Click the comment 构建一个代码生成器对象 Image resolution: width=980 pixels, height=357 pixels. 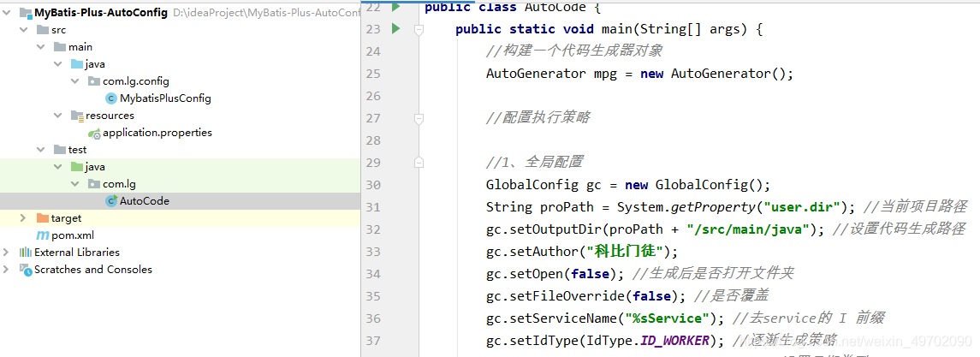click(x=574, y=51)
